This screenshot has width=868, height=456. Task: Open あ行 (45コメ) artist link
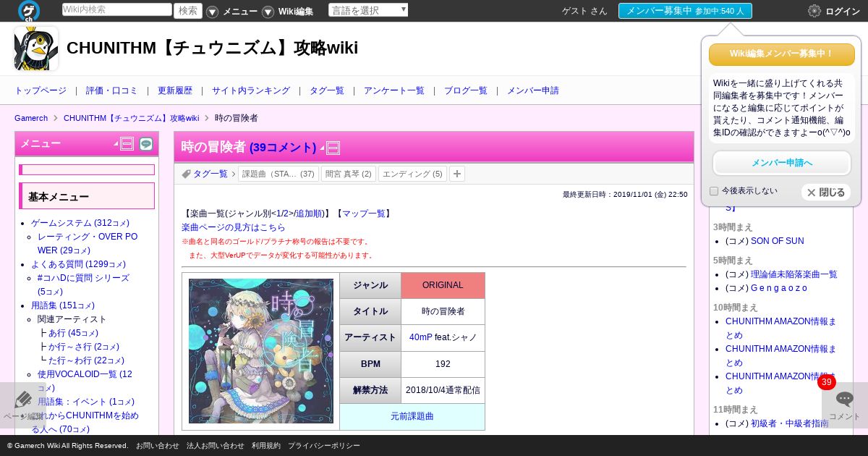pos(73,333)
